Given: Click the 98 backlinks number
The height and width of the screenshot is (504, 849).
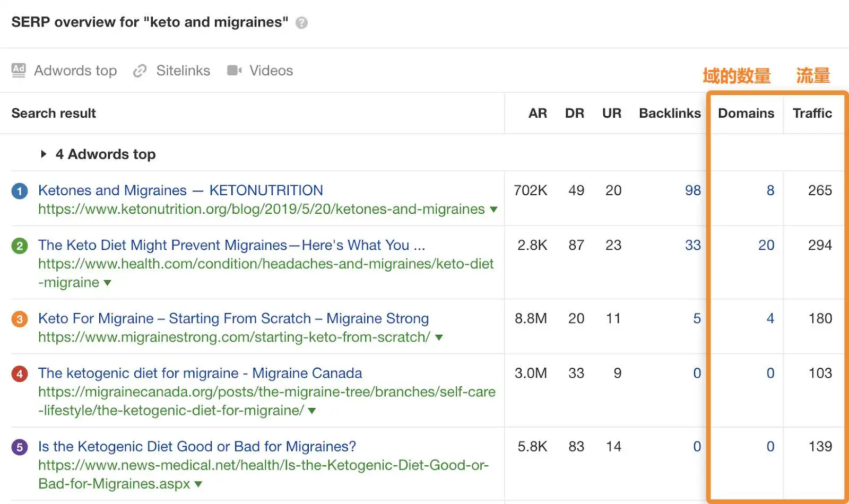Looking at the screenshot, I should pos(692,190).
